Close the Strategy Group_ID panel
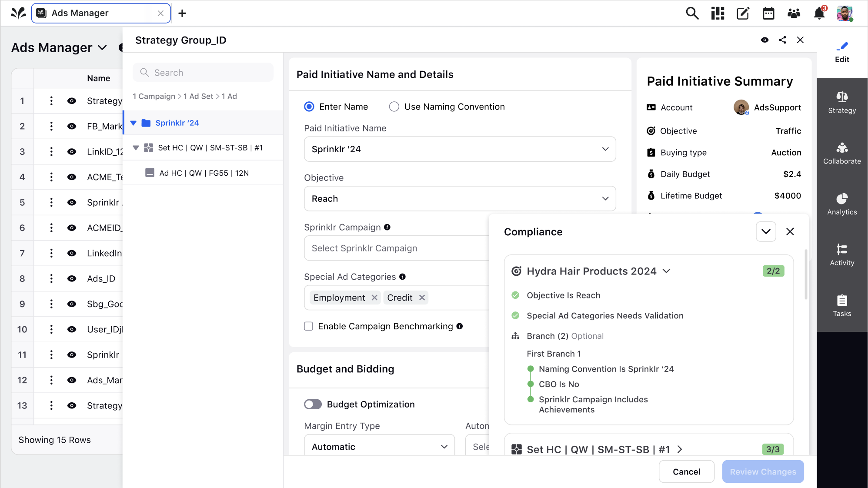Screen dimensions: 868x488 tap(800, 40)
